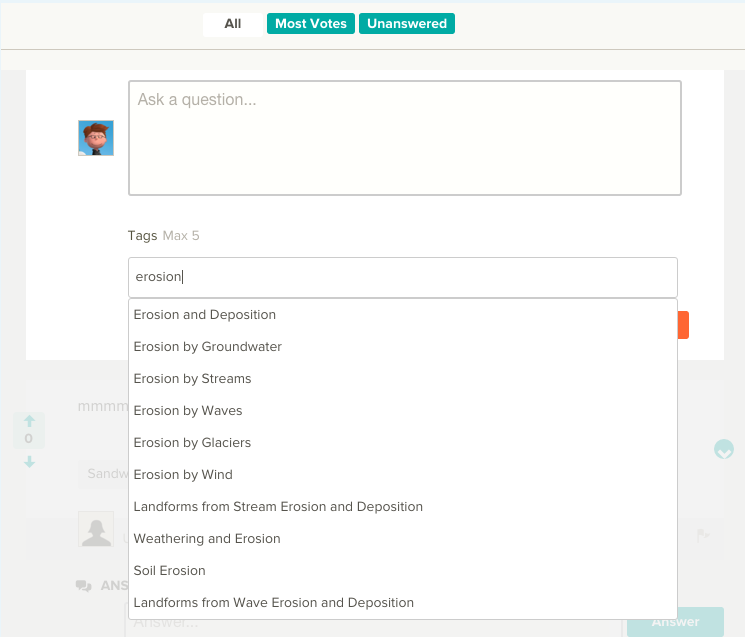Click the teal circular chevron icon

click(724, 449)
